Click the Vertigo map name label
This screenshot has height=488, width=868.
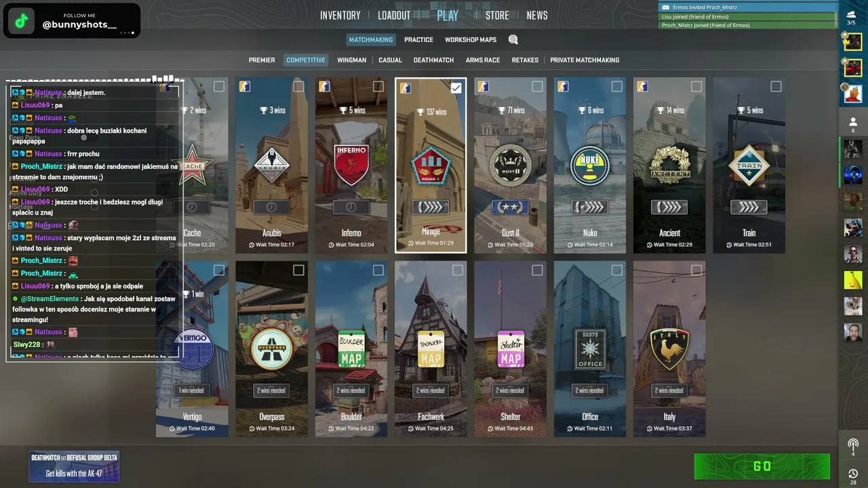pyautogui.click(x=192, y=417)
